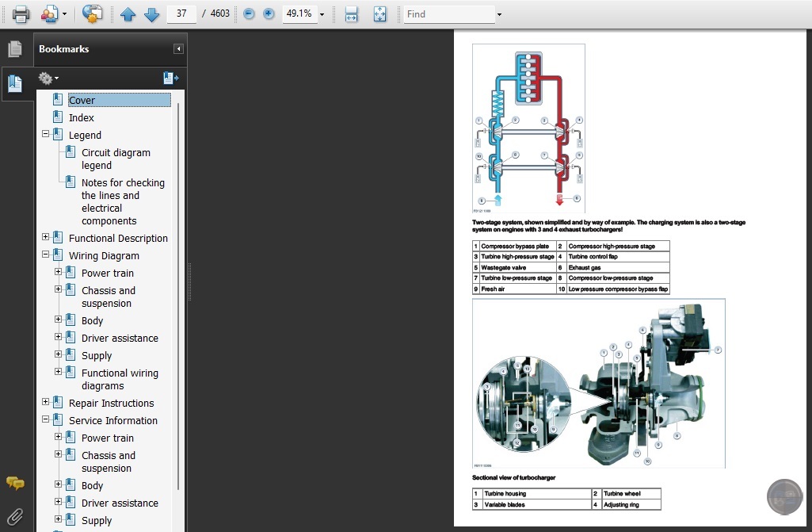Collapse the Service Information node

tap(46, 419)
